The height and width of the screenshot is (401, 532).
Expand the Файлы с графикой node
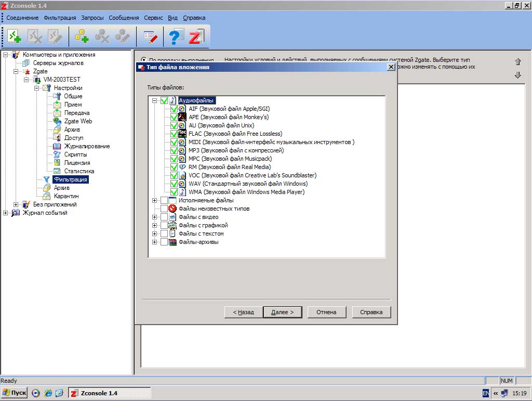pyautogui.click(x=154, y=225)
